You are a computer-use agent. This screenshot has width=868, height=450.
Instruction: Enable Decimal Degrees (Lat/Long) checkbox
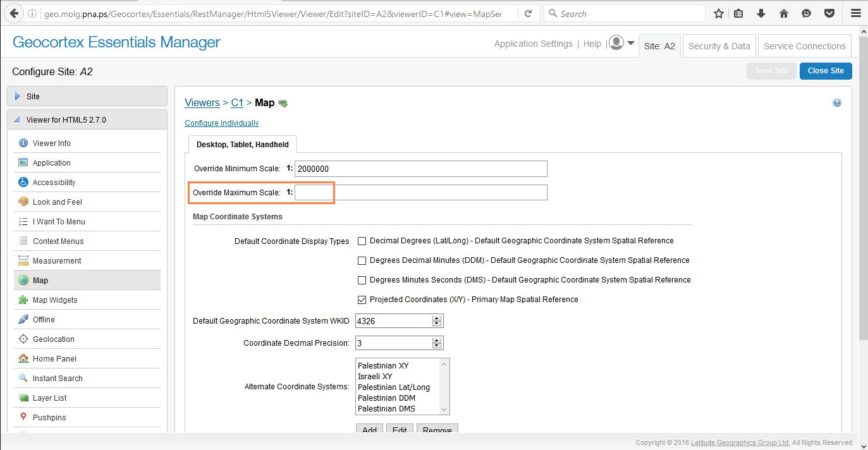tap(362, 241)
